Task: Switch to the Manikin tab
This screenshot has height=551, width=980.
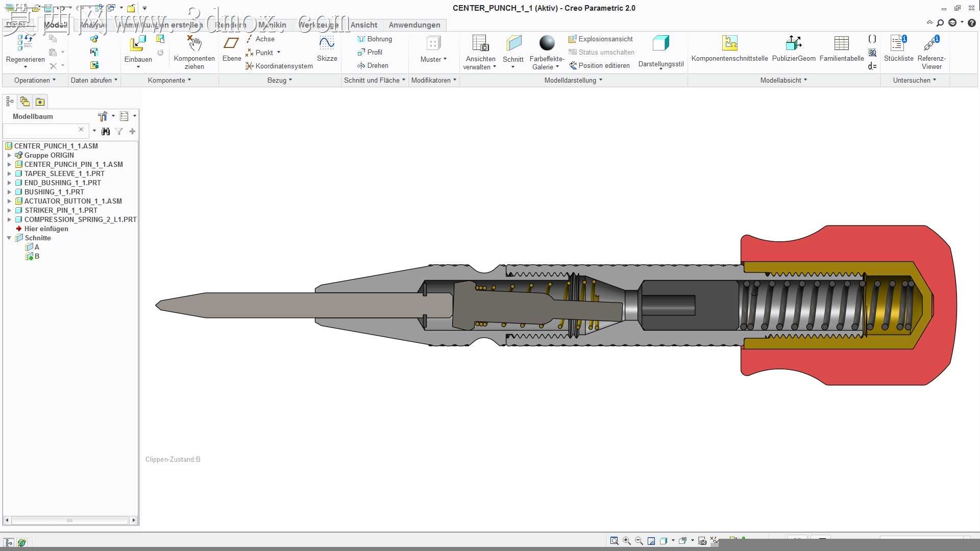Action: tap(272, 25)
